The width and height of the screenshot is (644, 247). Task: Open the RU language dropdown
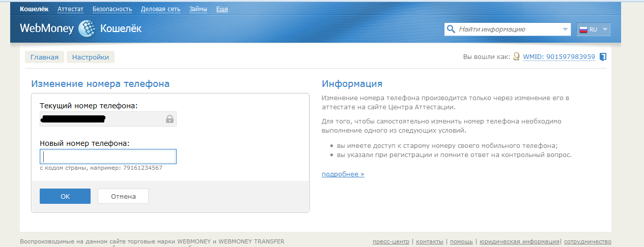tap(593, 29)
